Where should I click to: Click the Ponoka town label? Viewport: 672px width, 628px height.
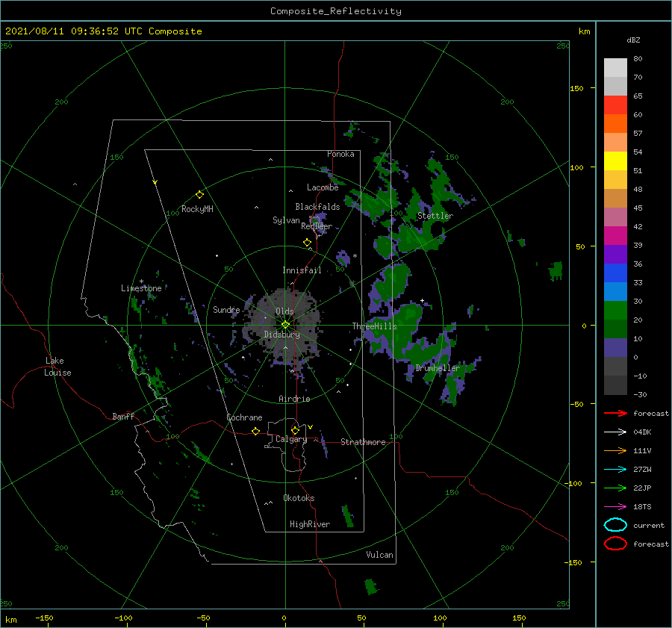click(340, 154)
